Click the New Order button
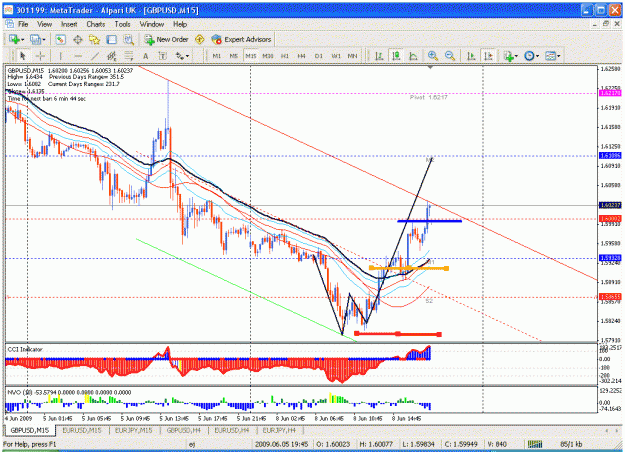 pyautogui.click(x=166, y=39)
